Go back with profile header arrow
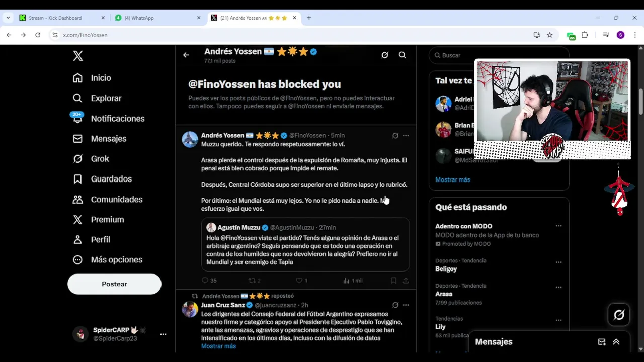 [x=186, y=55]
